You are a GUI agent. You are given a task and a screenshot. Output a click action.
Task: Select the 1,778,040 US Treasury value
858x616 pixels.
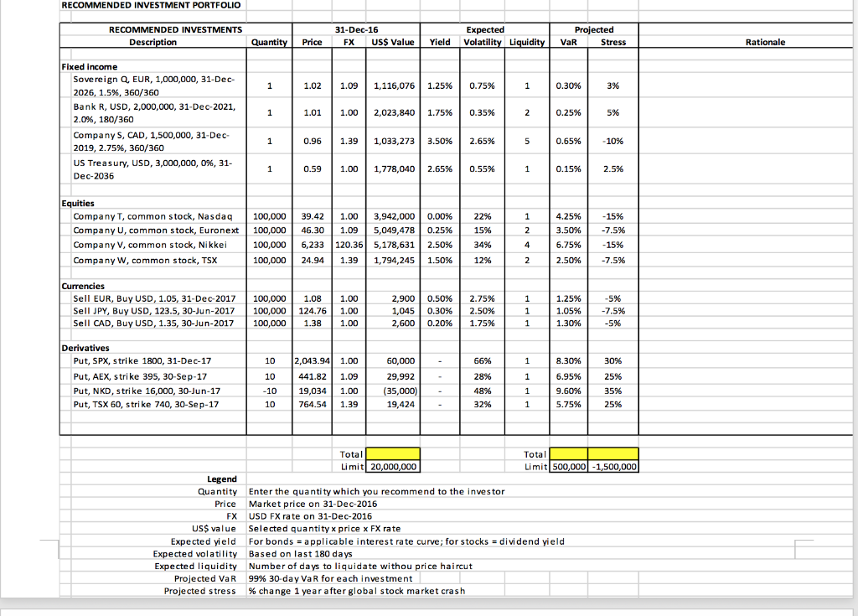pos(394,169)
